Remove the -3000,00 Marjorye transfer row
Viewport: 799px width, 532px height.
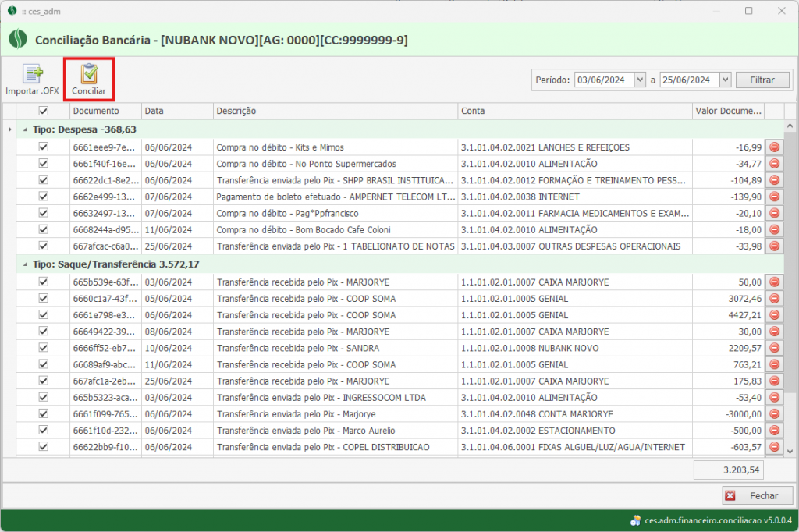pyautogui.click(x=775, y=413)
